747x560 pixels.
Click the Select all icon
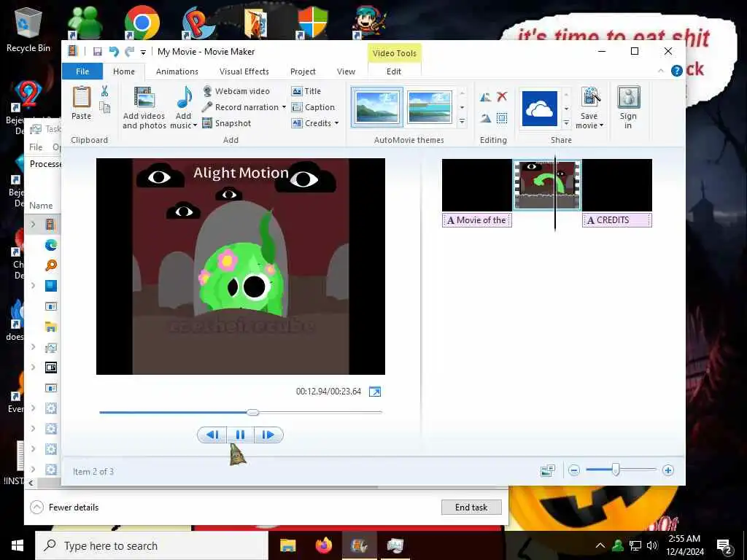(x=502, y=118)
